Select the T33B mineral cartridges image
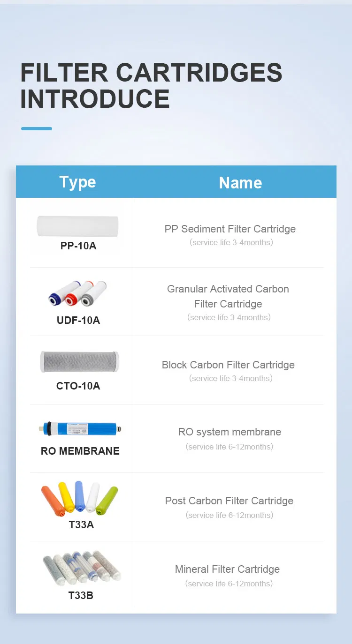352x644 pixels. (82, 568)
